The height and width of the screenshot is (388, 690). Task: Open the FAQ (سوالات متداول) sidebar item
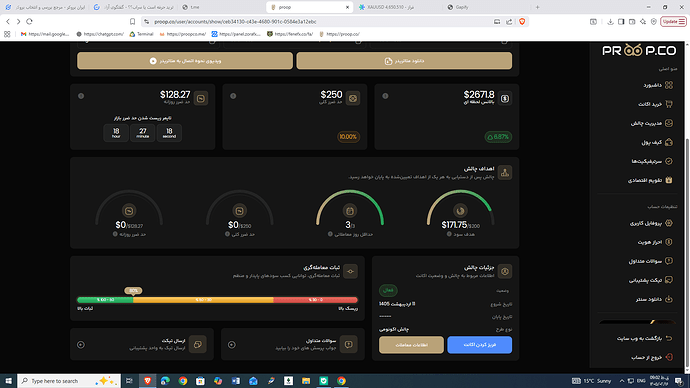651,261
